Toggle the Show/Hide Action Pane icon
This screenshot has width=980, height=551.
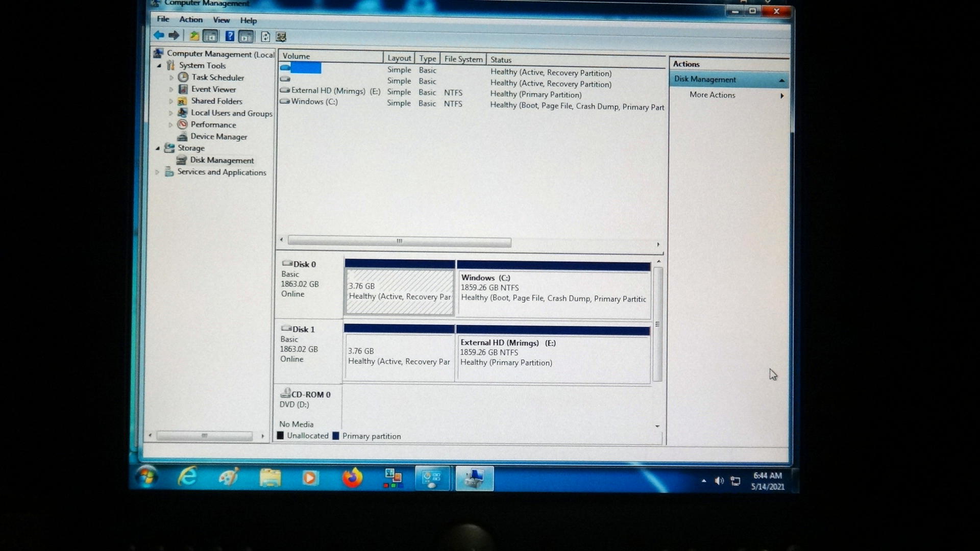point(246,37)
